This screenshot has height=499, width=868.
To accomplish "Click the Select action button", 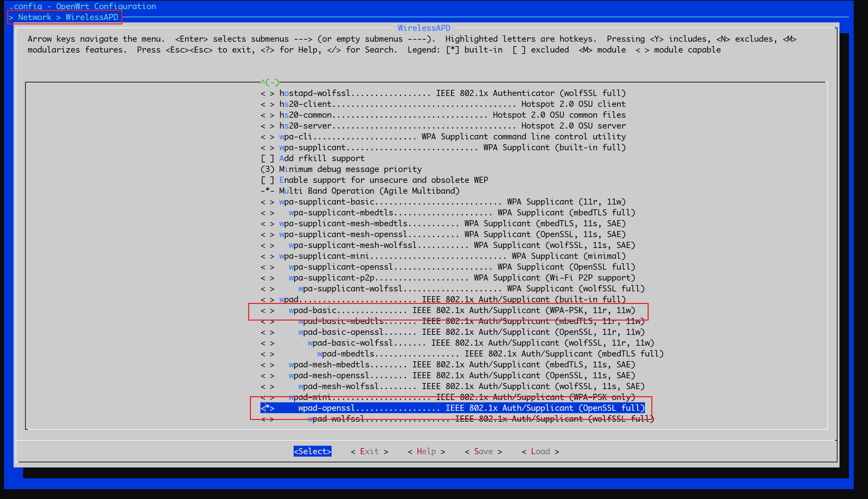I will [x=312, y=451].
